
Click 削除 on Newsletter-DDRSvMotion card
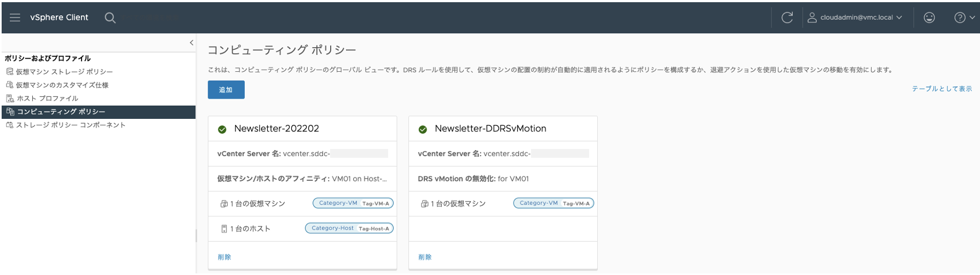click(425, 257)
